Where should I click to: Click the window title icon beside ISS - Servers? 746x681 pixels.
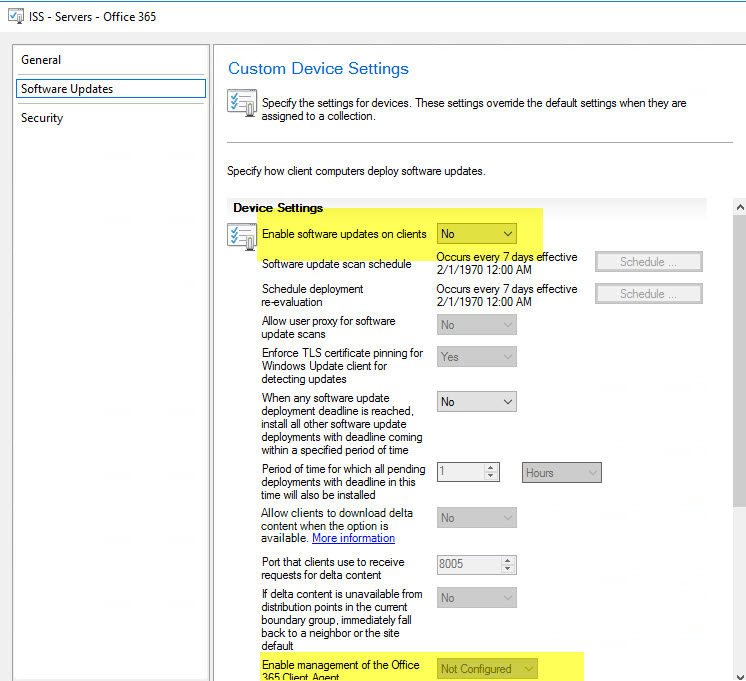click(16, 17)
